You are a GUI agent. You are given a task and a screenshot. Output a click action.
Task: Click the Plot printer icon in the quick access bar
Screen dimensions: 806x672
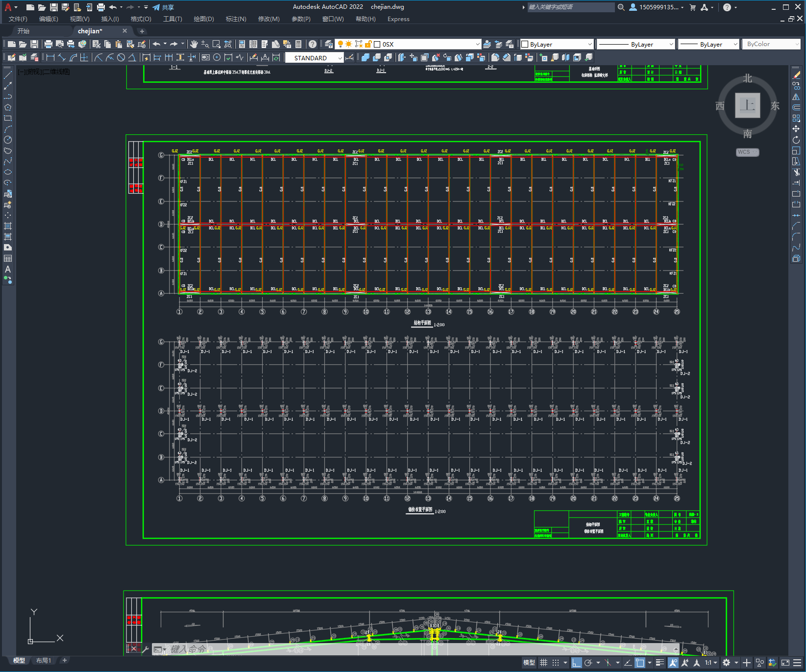pyautogui.click(x=101, y=7)
